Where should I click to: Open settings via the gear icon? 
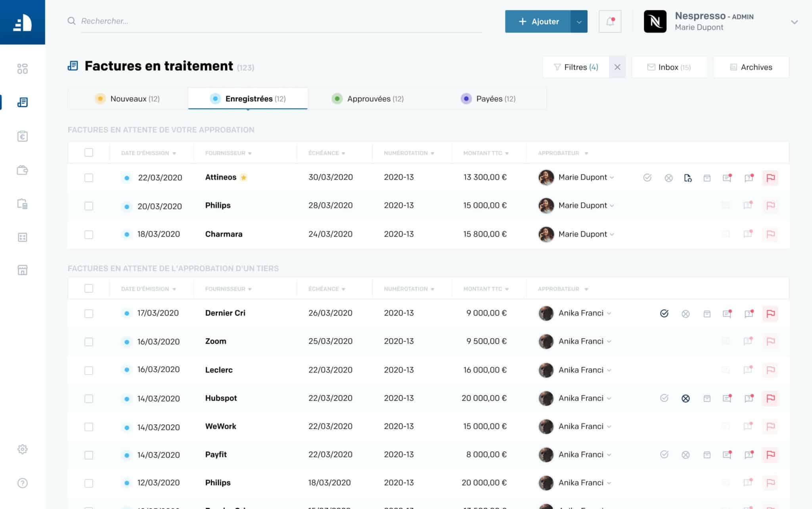22,449
